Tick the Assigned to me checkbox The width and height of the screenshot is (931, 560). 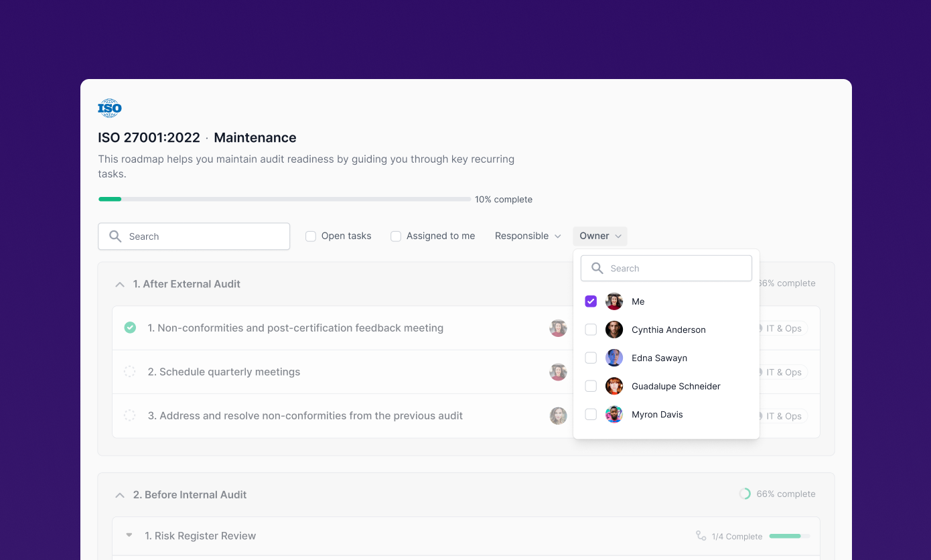[396, 236]
